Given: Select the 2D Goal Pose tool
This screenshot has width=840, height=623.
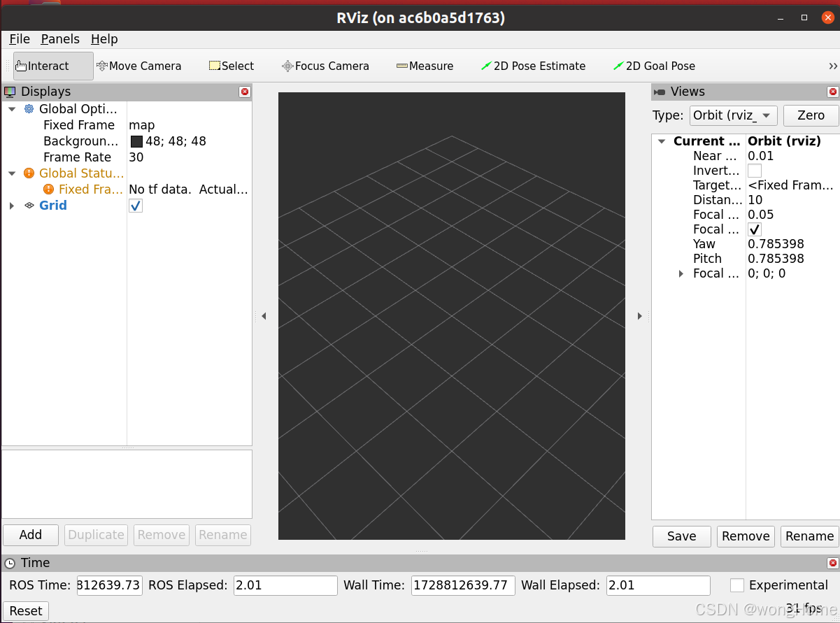Looking at the screenshot, I should coord(654,66).
